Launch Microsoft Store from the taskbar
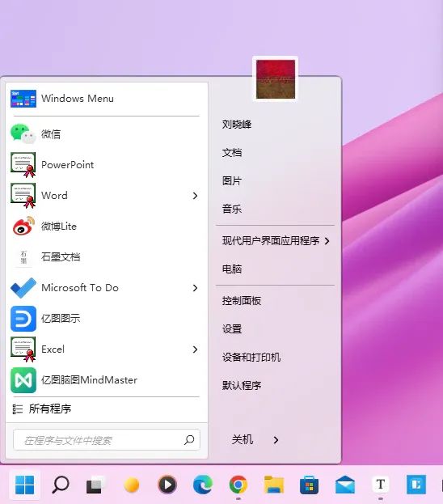Screen dimensions: 443x504 tap(309, 485)
